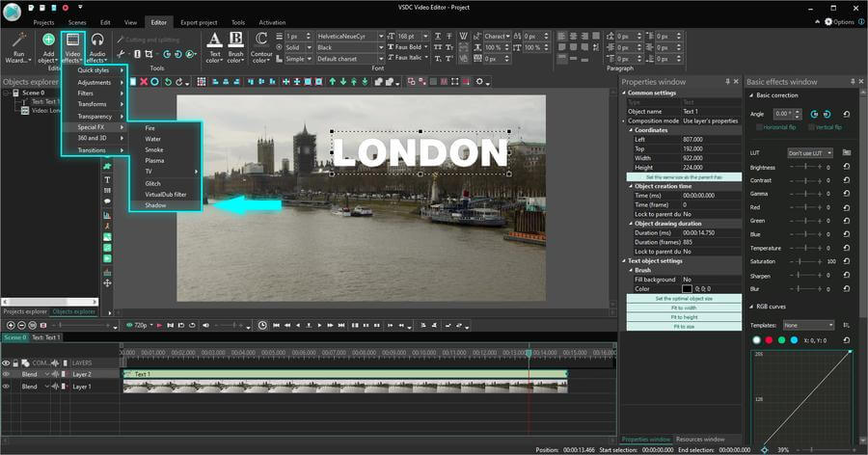Click the clock icon in playback bar
Image resolution: width=868 pixels, height=455 pixels.
coord(262,326)
